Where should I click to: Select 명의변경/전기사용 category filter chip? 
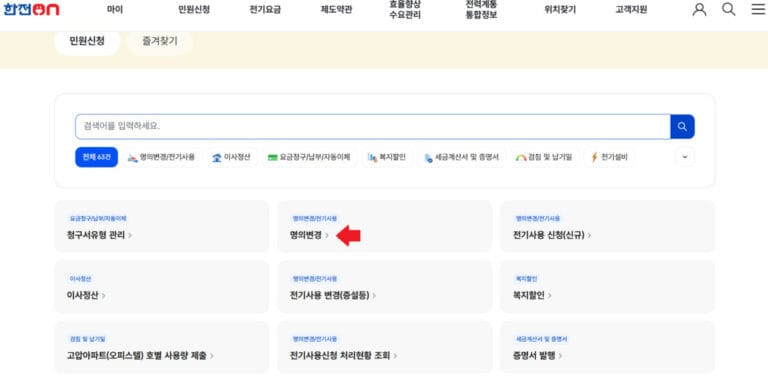point(161,157)
